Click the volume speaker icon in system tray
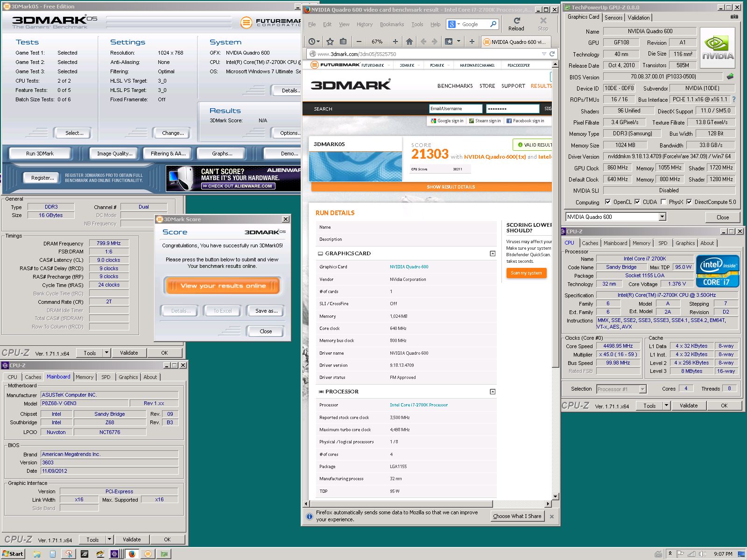747x560 pixels. click(701, 554)
